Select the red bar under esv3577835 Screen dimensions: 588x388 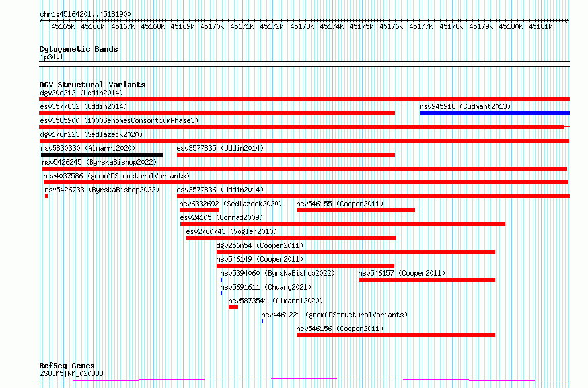click(x=286, y=155)
